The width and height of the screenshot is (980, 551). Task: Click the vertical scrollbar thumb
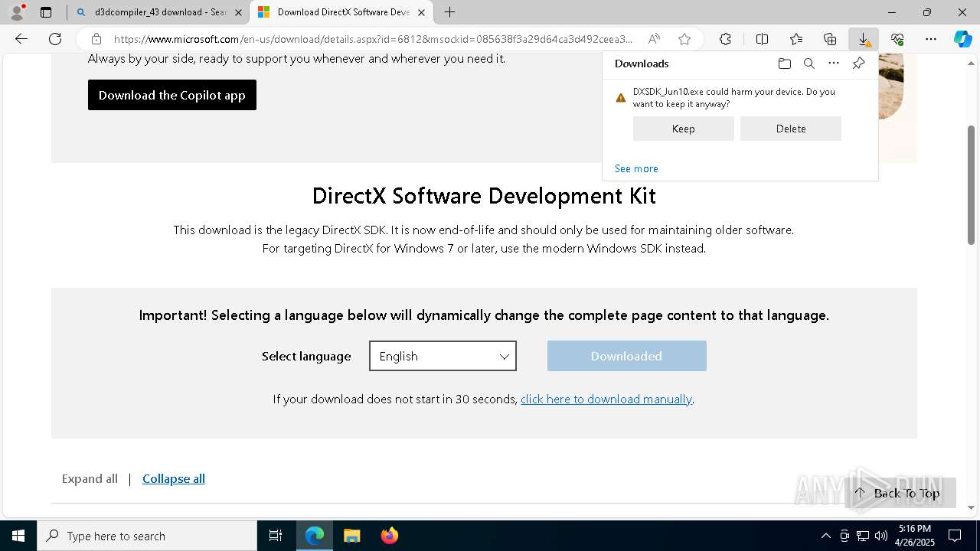(972, 185)
